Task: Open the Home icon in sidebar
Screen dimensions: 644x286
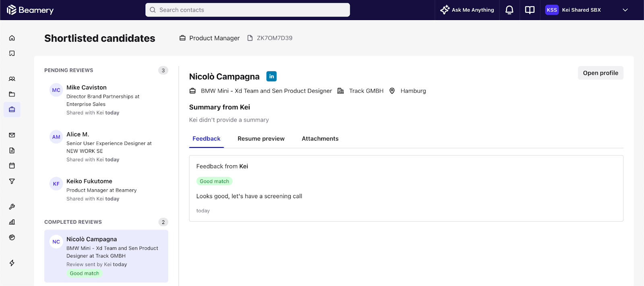Action: [x=12, y=38]
